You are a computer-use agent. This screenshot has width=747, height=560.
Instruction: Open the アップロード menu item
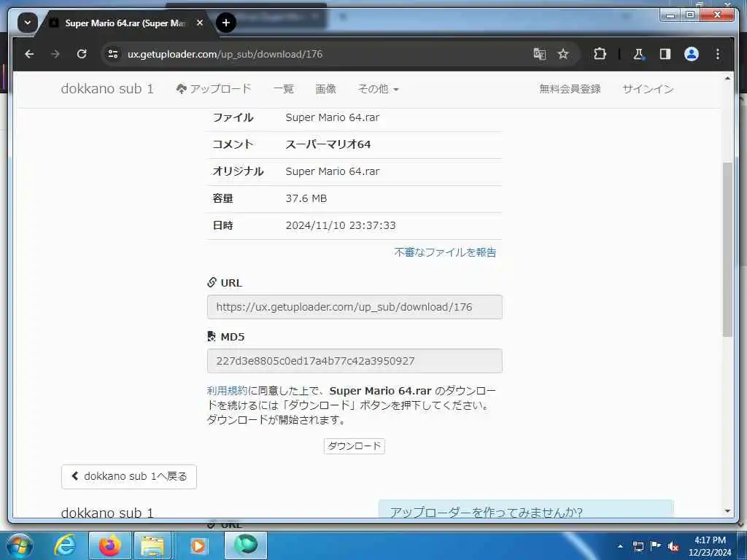coord(214,89)
